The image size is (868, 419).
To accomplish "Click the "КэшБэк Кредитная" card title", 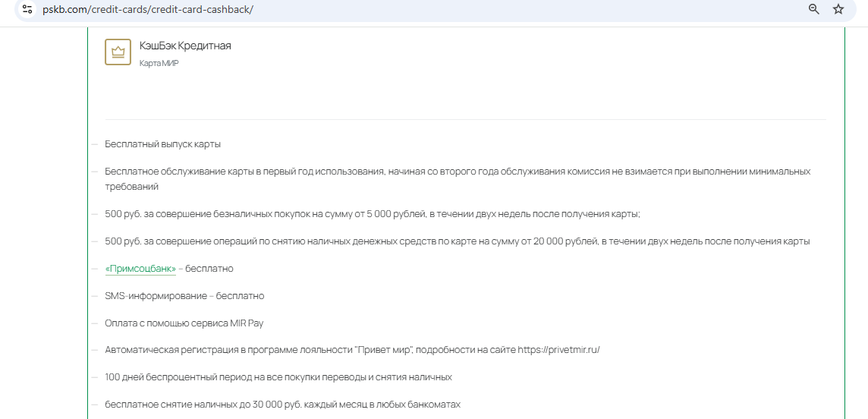I will click(x=185, y=46).
